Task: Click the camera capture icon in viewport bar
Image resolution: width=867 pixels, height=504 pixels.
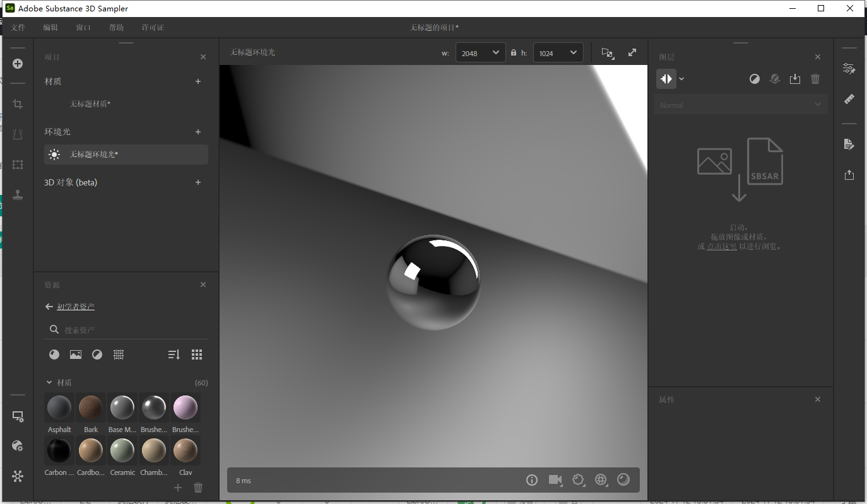Action: click(555, 480)
